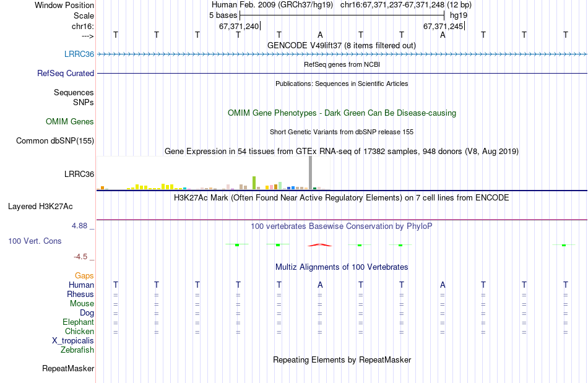
Task: Open Gene Expression in 54 tissues GTEx title
Action: 342,151
